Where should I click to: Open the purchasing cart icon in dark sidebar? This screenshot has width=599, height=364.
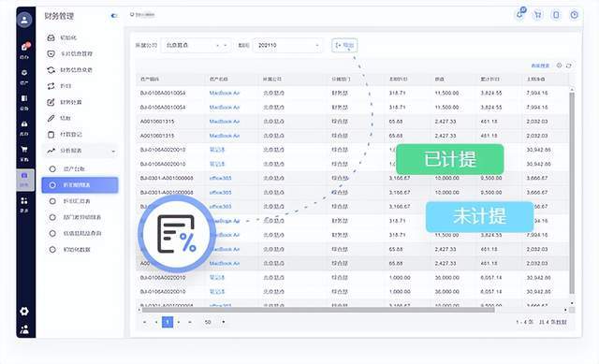(24, 153)
